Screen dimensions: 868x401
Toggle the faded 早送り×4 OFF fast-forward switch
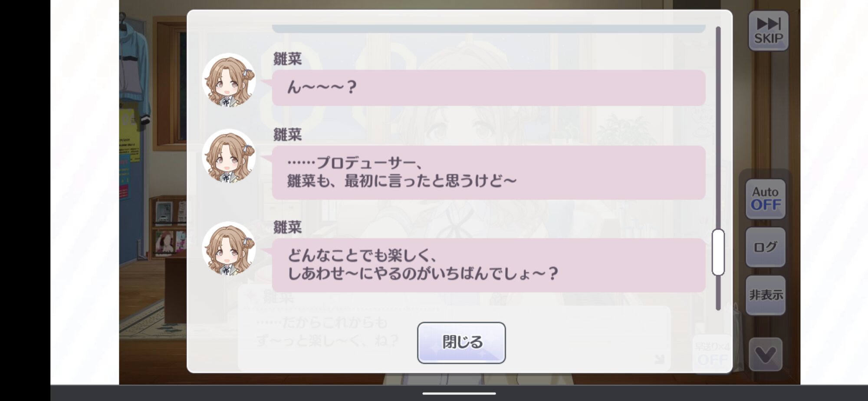coord(712,354)
